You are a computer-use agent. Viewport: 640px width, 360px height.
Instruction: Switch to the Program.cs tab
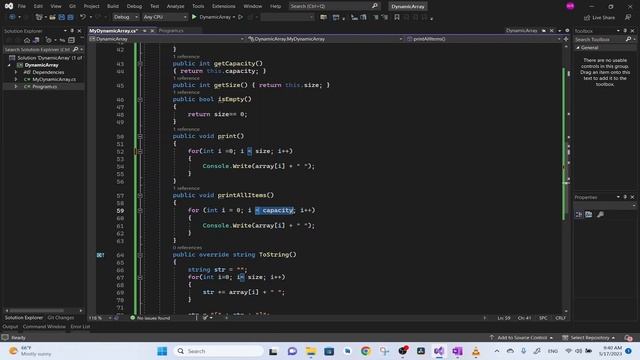[x=171, y=31]
